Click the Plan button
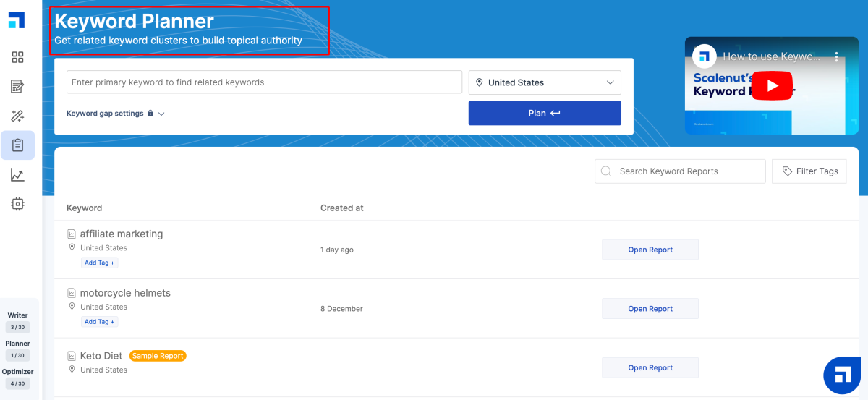 coord(545,113)
